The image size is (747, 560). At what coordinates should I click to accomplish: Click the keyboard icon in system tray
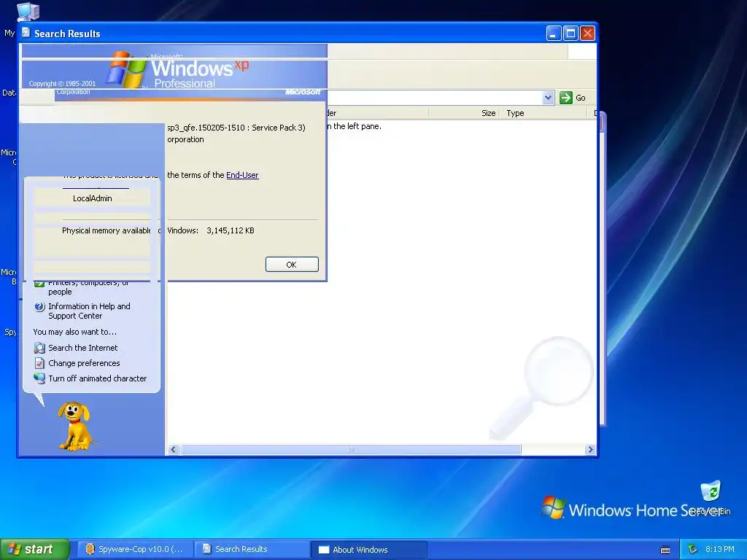pos(665,550)
